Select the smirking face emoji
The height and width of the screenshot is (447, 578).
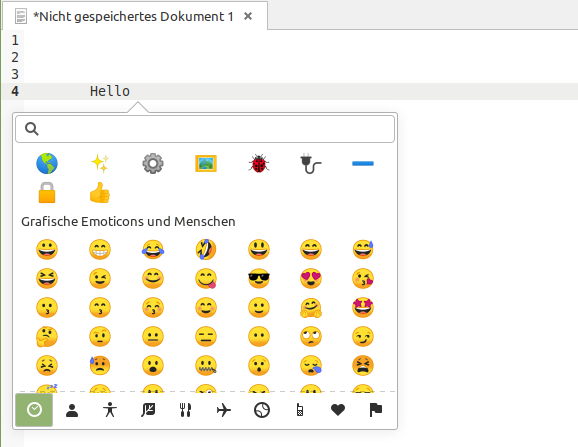[x=363, y=337]
